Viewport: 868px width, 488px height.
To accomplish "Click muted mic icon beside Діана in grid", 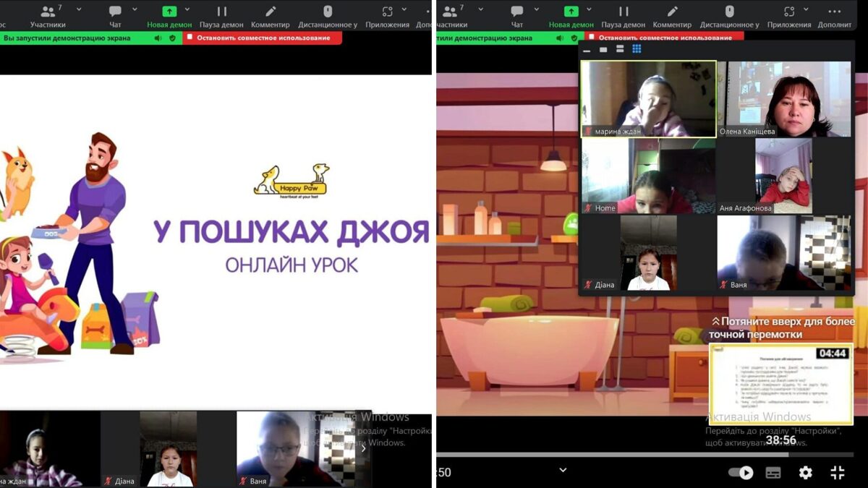I will click(x=589, y=285).
